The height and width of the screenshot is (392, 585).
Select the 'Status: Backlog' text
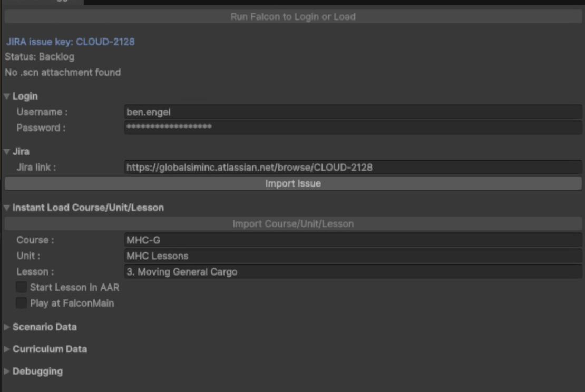click(x=40, y=57)
